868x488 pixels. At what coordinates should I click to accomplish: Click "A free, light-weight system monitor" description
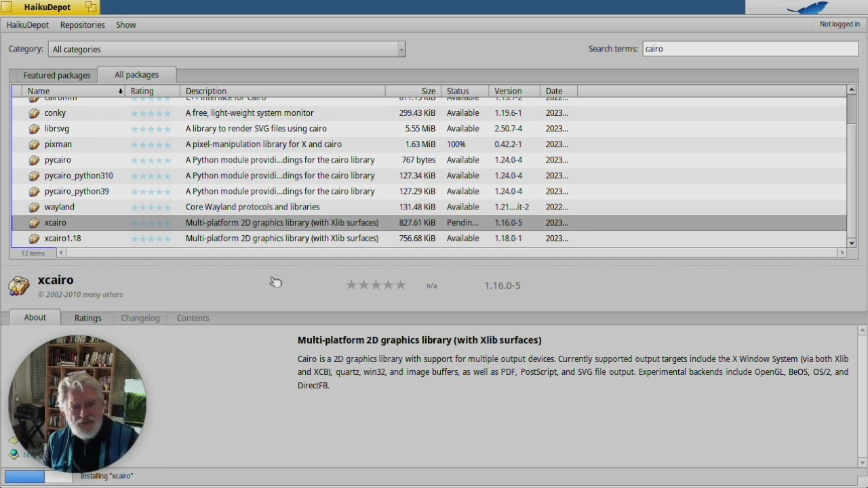tap(250, 113)
